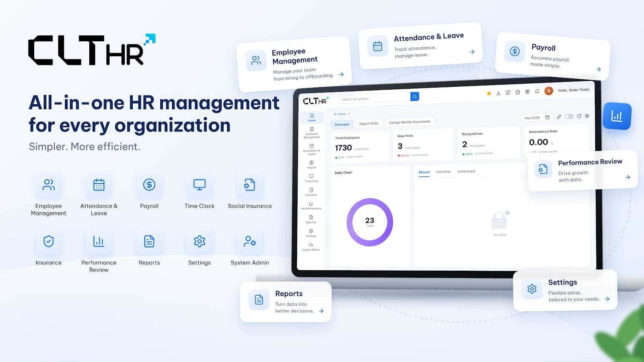Image resolution: width=644 pixels, height=362 pixels.
Task: Click the Time Clock monitor icon in feature grid
Action: [200, 185]
